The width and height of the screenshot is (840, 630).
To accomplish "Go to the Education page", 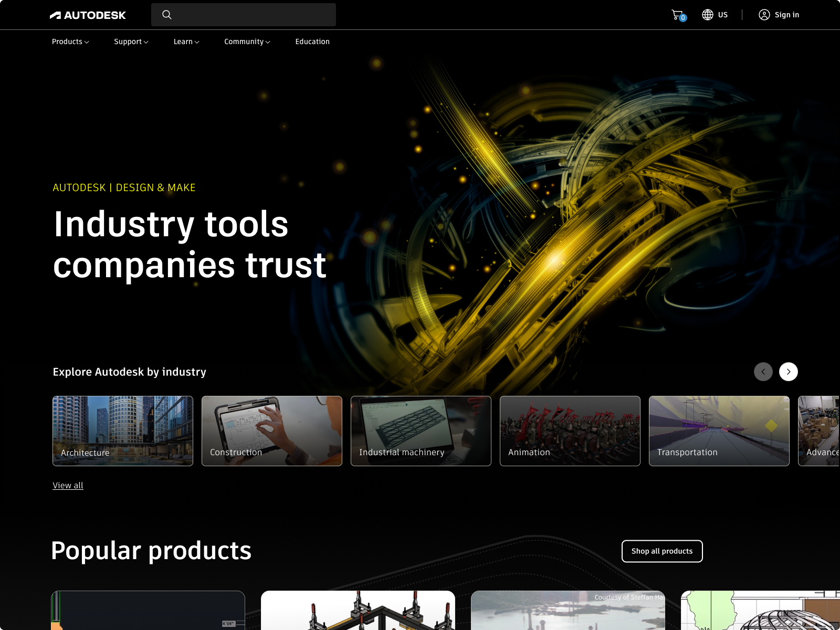I will [x=312, y=41].
